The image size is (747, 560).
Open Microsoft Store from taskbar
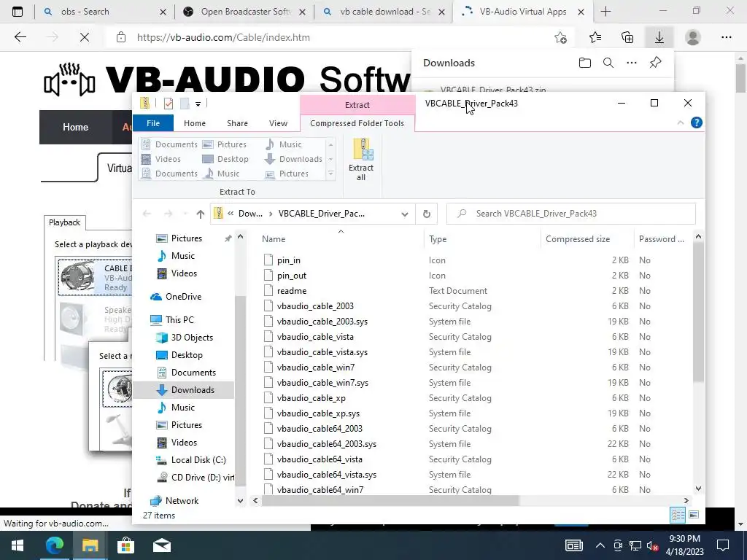[x=125, y=545]
